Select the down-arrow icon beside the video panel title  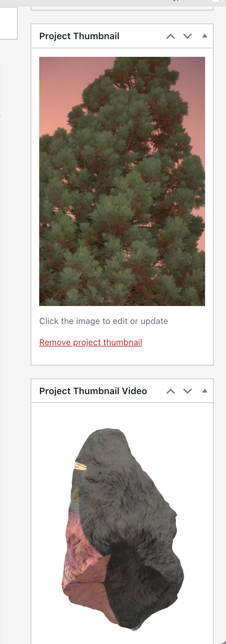pyautogui.click(x=187, y=391)
